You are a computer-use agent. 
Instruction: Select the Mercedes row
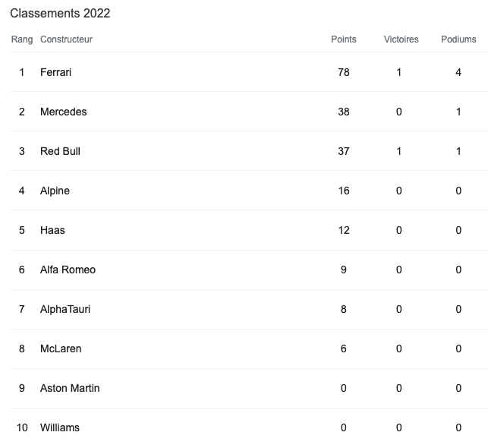click(64, 112)
